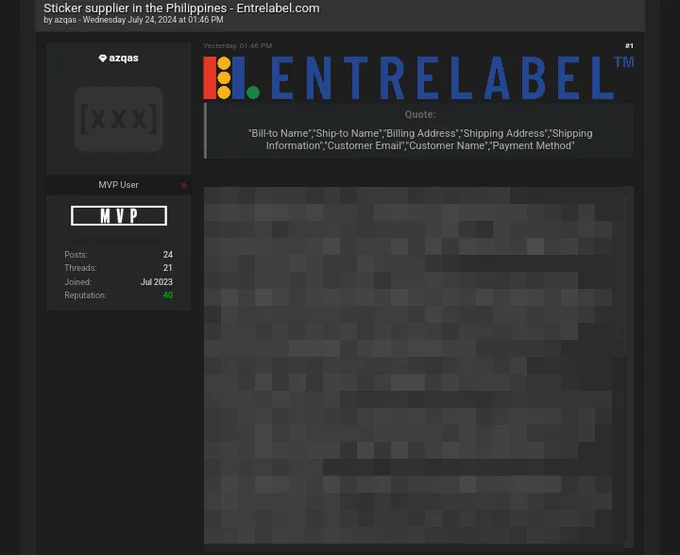The image size is (680, 555).
Task: Open author link azqas in thread byline
Action: pyautogui.click(x=65, y=20)
